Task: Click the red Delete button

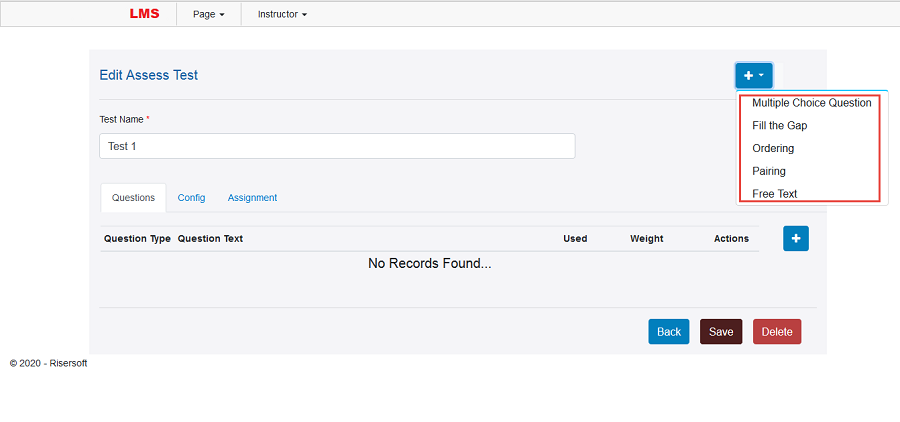Action: (776, 332)
